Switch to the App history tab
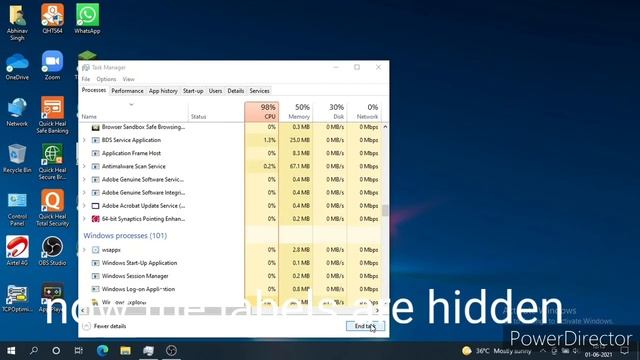The image size is (640, 360). pyautogui.click(x=163, y=91)
